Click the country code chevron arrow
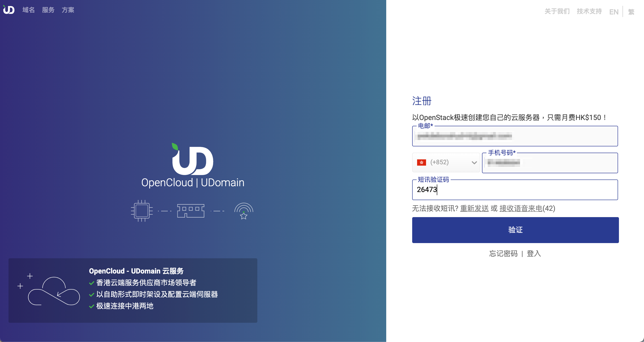The width and height of the screenshot is (644, 342). click(x=474, y=163)
